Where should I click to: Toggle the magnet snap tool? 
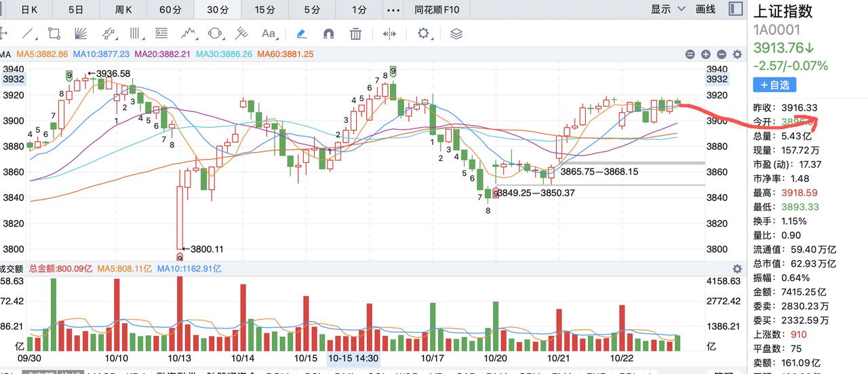pyautogui.click(x=329, y=33)
